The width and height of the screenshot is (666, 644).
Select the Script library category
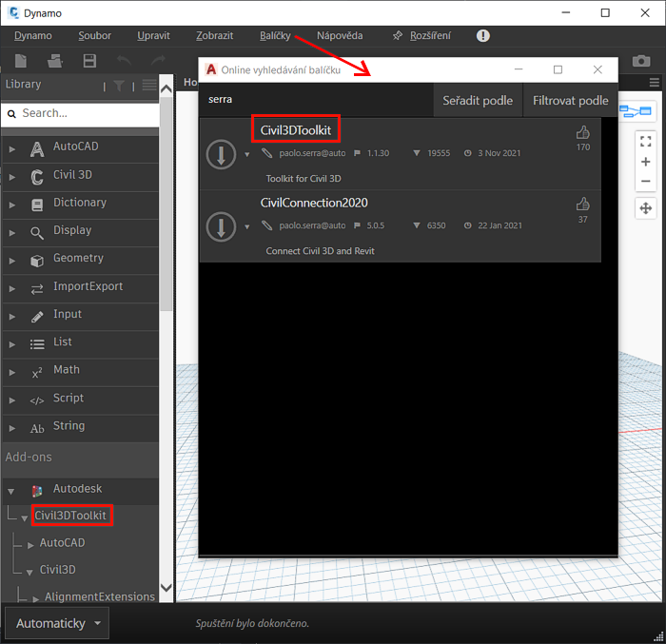[x=81, y=400]
